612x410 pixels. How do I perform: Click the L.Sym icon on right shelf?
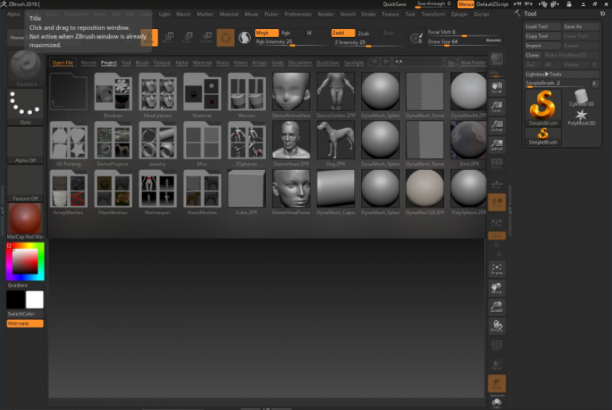[x=497, y=223]
